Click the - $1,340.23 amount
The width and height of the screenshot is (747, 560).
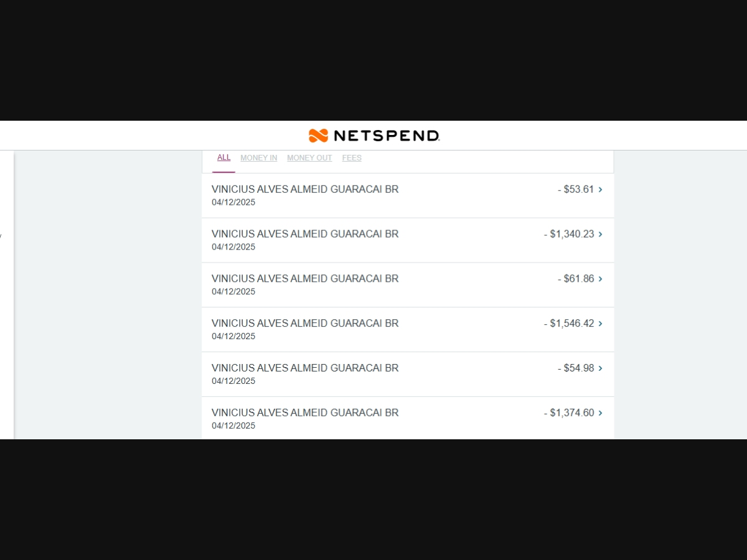pyautogui.click(x=569, y=234)
